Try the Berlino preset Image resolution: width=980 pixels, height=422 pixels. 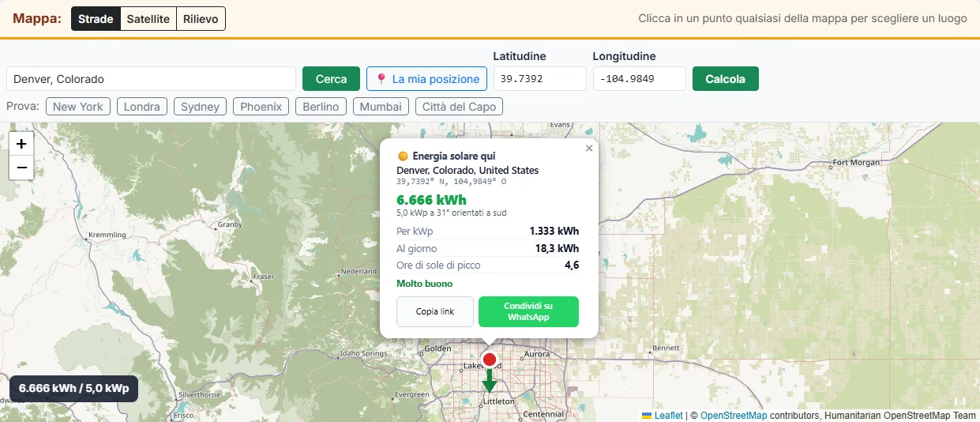pyautogui.click(x=321, y=107)
